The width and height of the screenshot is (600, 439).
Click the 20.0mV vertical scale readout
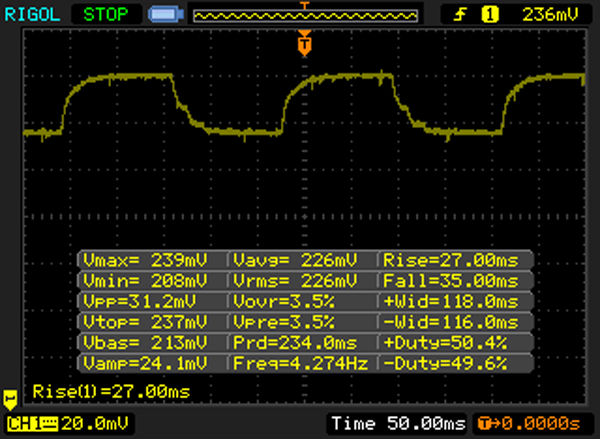point(95,424)
